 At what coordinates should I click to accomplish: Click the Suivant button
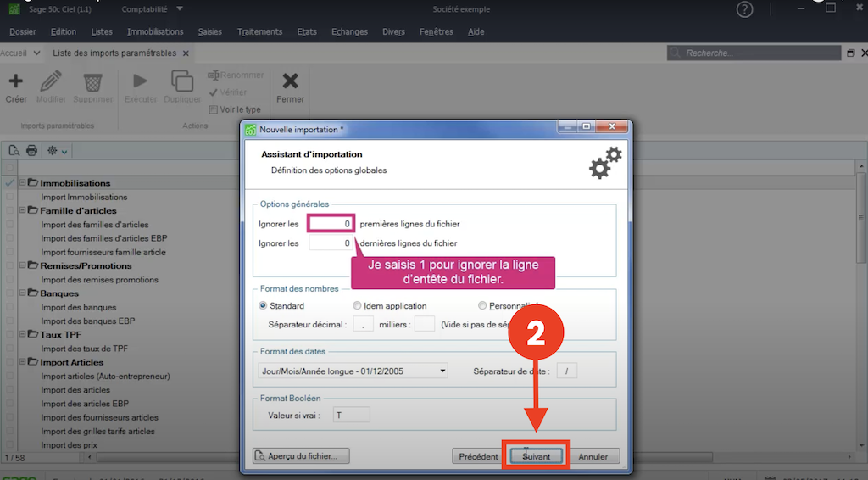536,456
